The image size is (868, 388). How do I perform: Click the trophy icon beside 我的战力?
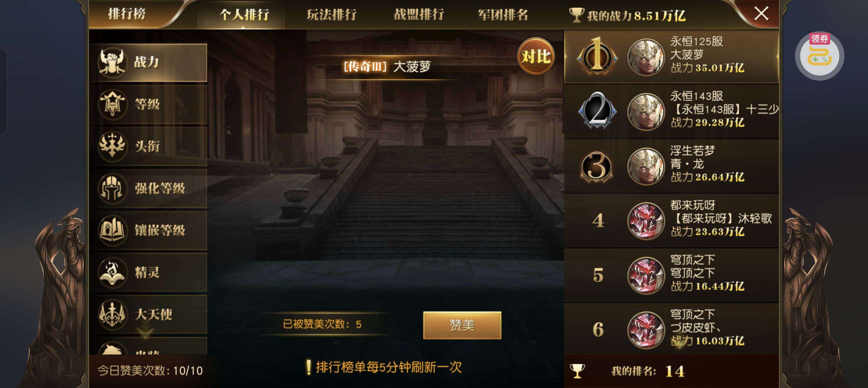pyautogui.click(x=576, y=15)
